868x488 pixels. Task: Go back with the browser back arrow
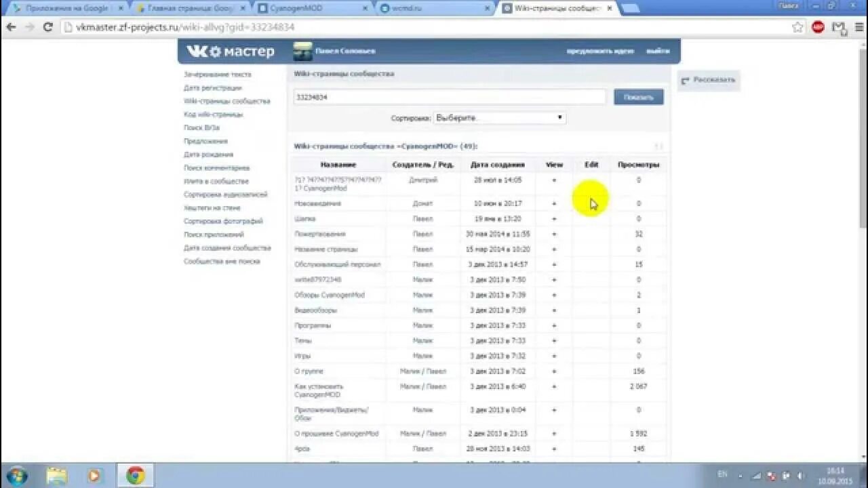pyautogui.click(x=11, y=27)
